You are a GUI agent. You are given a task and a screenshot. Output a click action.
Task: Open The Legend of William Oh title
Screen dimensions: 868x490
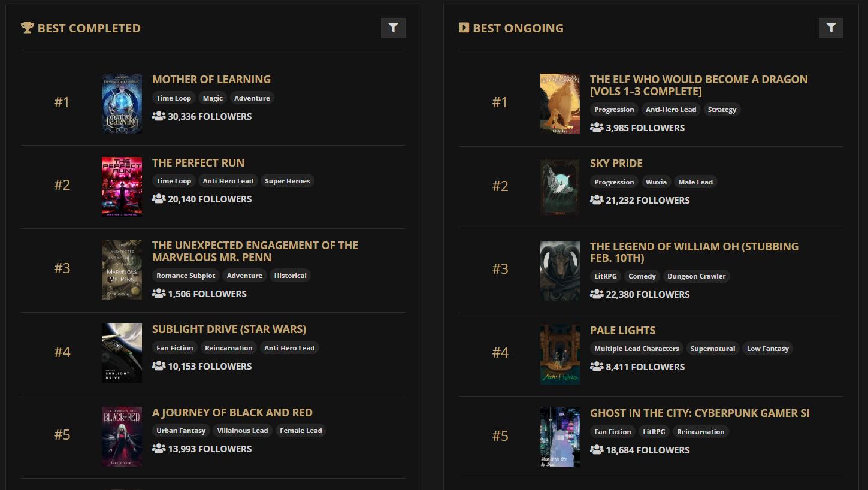coord(694,252)
